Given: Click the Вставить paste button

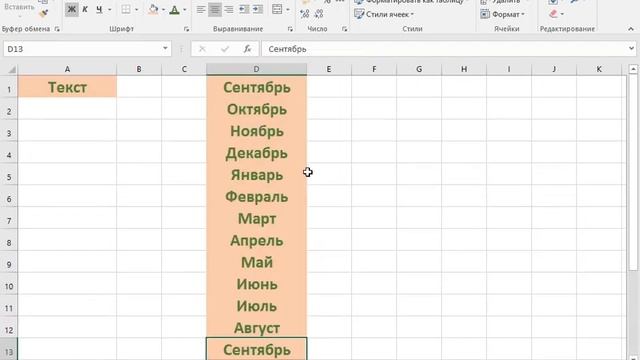Looking at the screenshot, I should click(19, 7).
